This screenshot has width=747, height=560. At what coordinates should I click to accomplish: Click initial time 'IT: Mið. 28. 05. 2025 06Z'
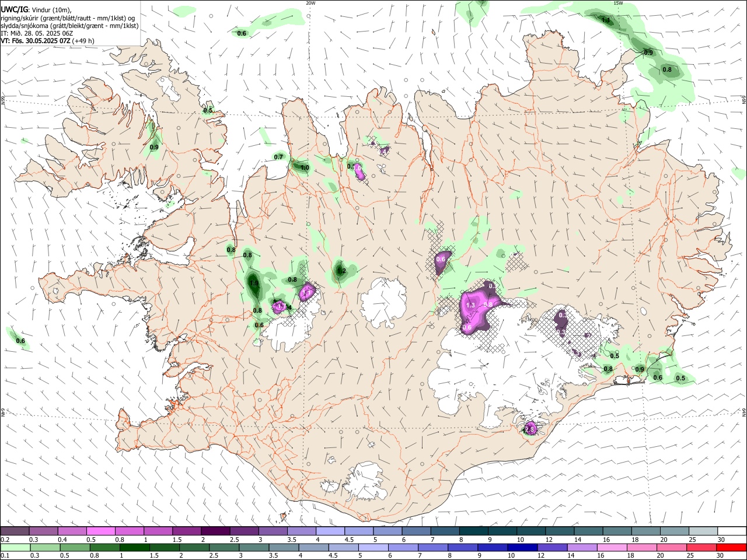point(37,33)
